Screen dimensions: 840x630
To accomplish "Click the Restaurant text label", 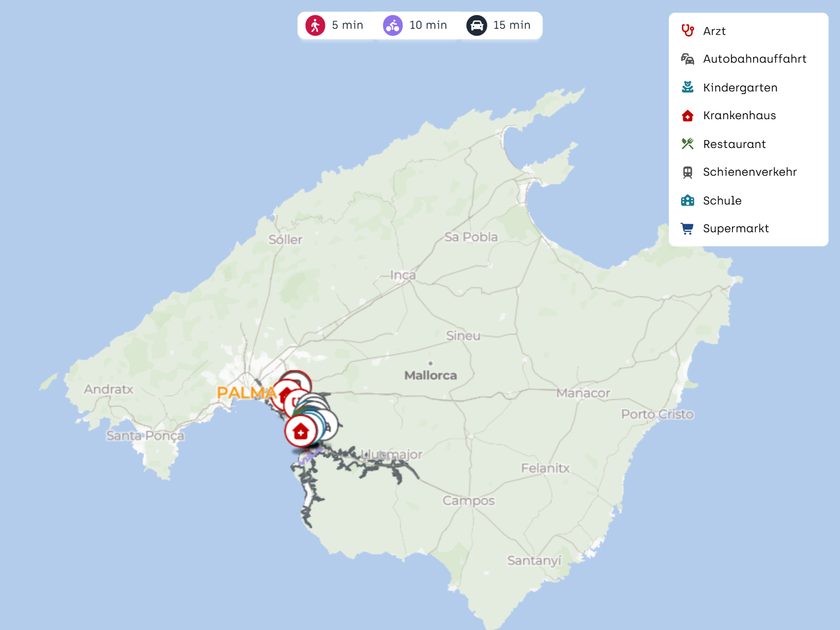I will coord(734,144).
